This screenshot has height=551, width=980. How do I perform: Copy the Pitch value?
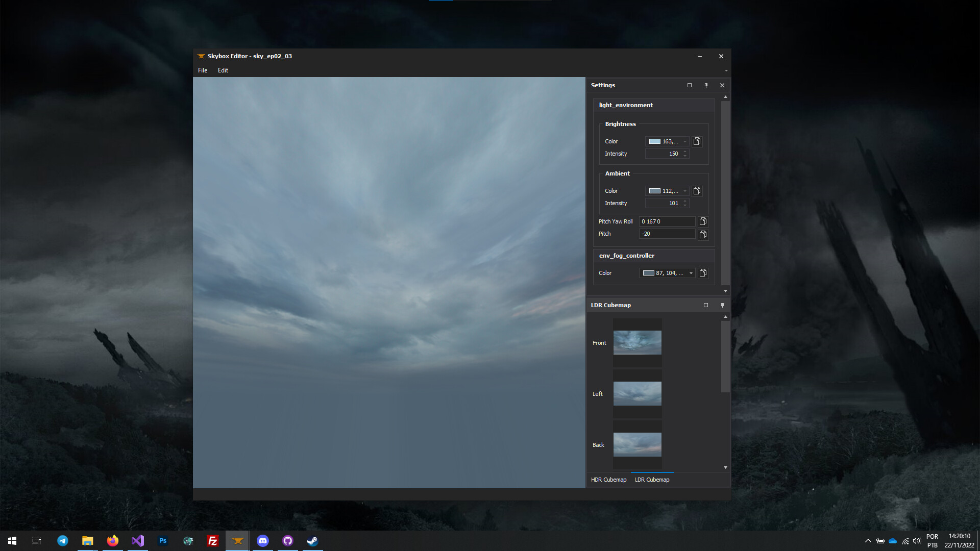703,234
